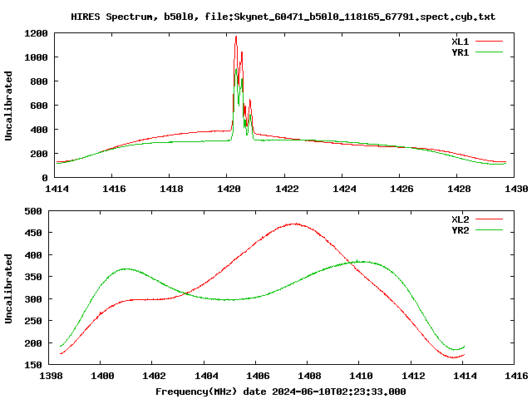
Task: Click the 1416 tick label in upper plot
Action: pyautogui.click(x=114, y=189)
